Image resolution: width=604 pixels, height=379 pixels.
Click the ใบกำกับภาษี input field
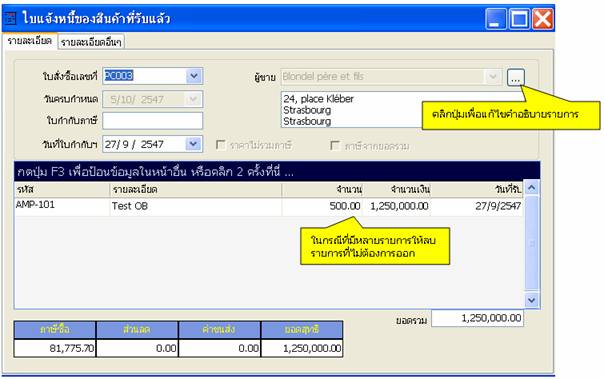(x=153, y=121)
